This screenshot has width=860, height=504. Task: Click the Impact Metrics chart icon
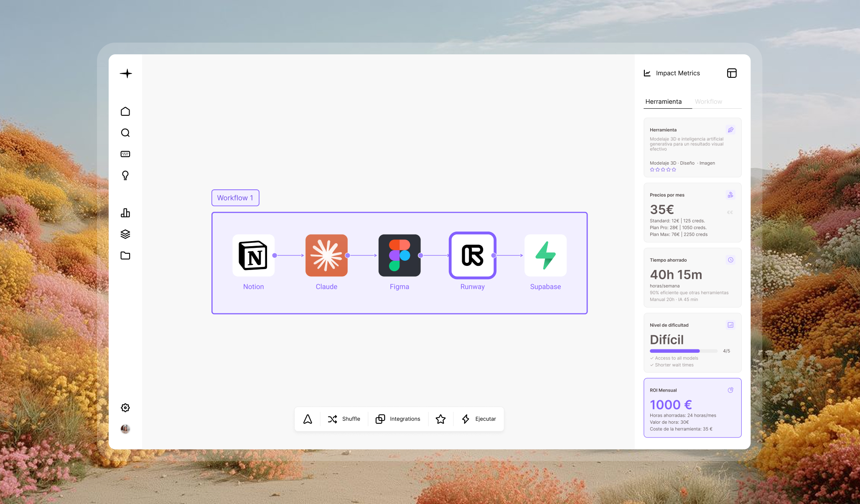(x=647, y=73)
